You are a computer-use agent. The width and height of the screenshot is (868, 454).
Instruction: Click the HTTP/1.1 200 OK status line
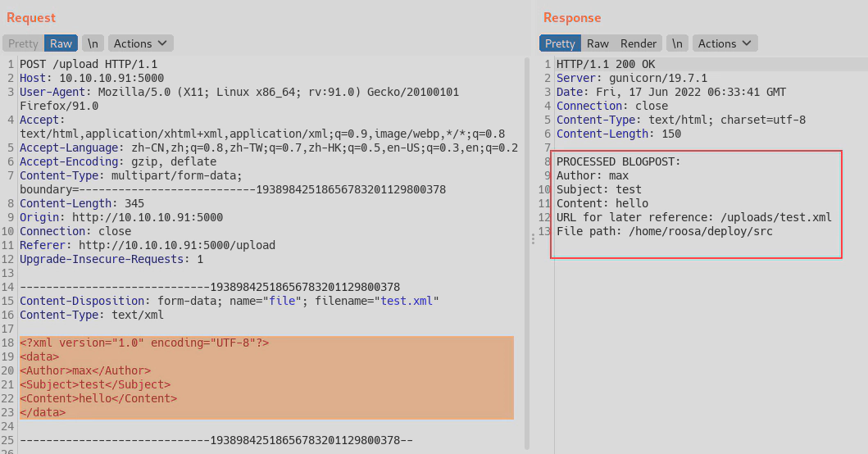click(x=606, y=64)
